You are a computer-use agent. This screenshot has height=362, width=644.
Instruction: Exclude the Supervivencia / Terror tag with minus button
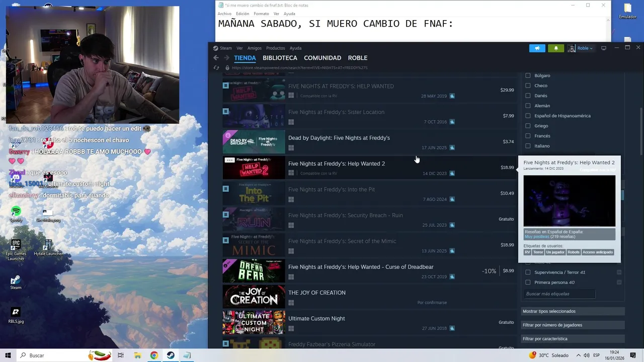[619, 272]
